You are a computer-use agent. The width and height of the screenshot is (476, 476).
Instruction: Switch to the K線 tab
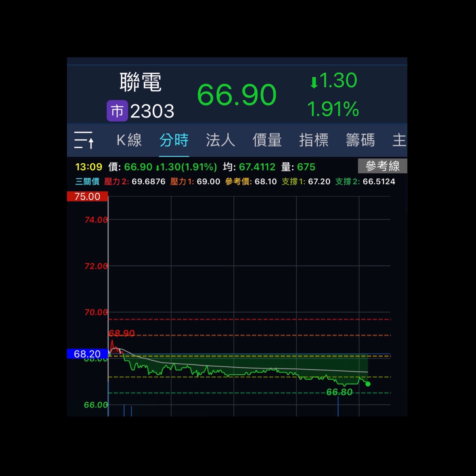tap(129, 140)
